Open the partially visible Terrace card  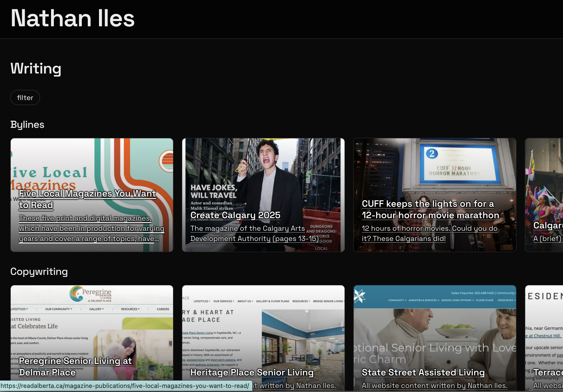(x=548, y=372)
